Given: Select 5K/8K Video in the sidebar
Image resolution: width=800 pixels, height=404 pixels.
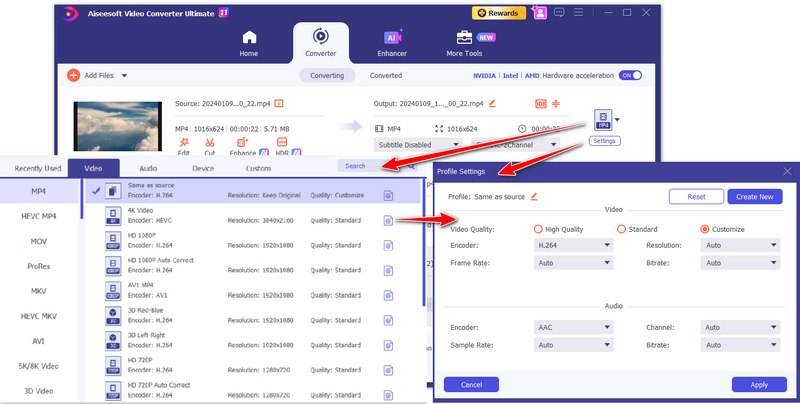Looking at the screenshot, I should [39, 366].
